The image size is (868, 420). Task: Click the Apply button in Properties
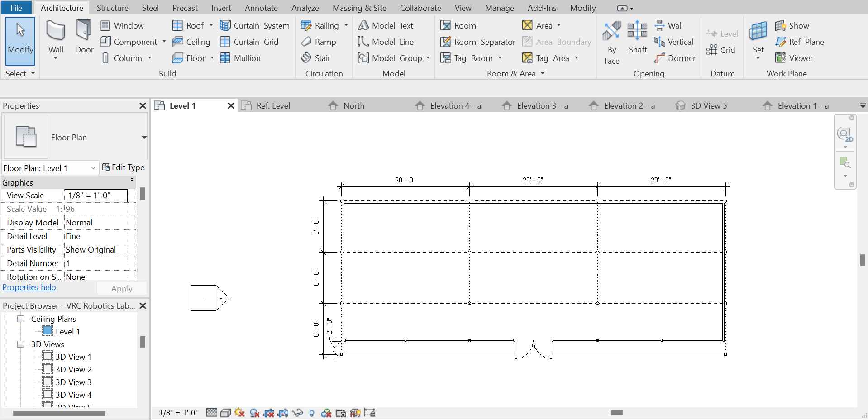121,288
